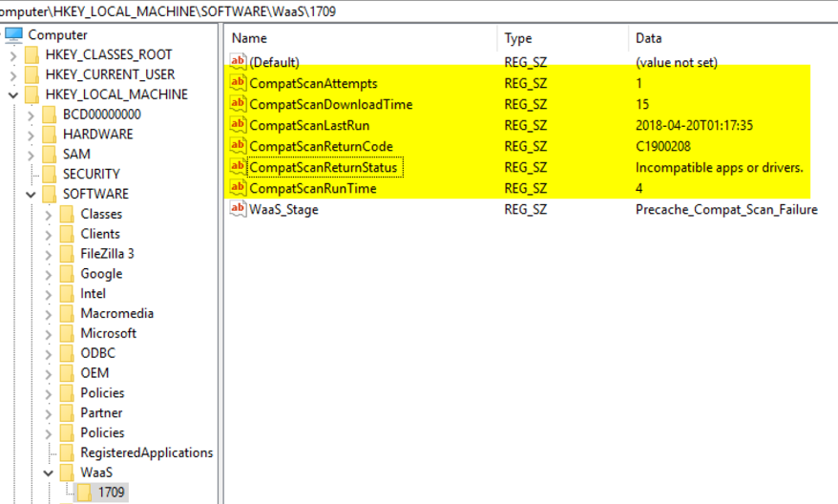Click the WaaS_Stage string value icon
838x504 pixels.
[x=238, y=210]
